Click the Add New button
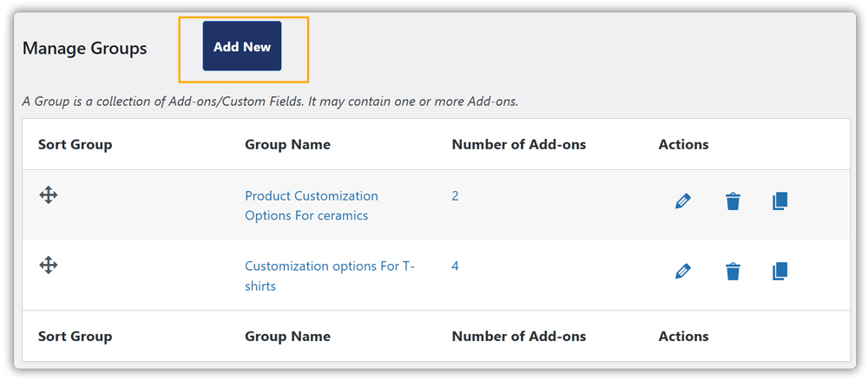The image size is (868, 381). click(242, 47)
